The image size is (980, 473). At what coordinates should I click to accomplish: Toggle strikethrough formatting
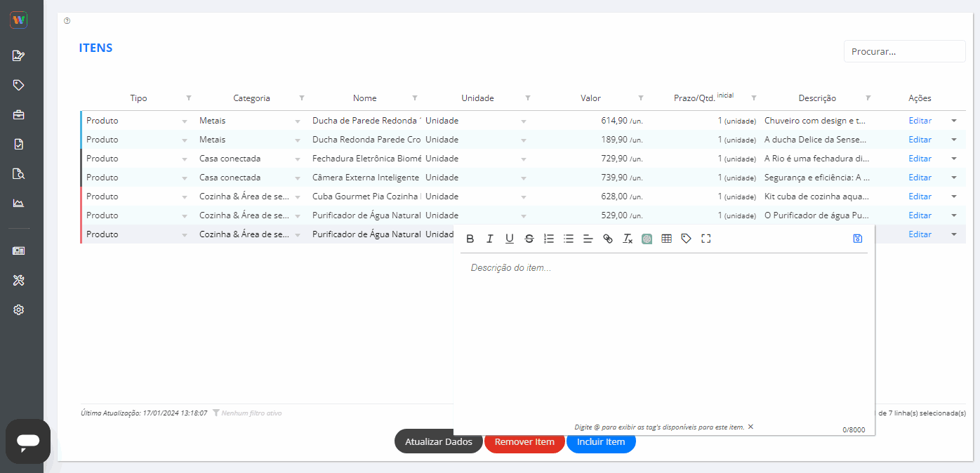tap(529, 239)
